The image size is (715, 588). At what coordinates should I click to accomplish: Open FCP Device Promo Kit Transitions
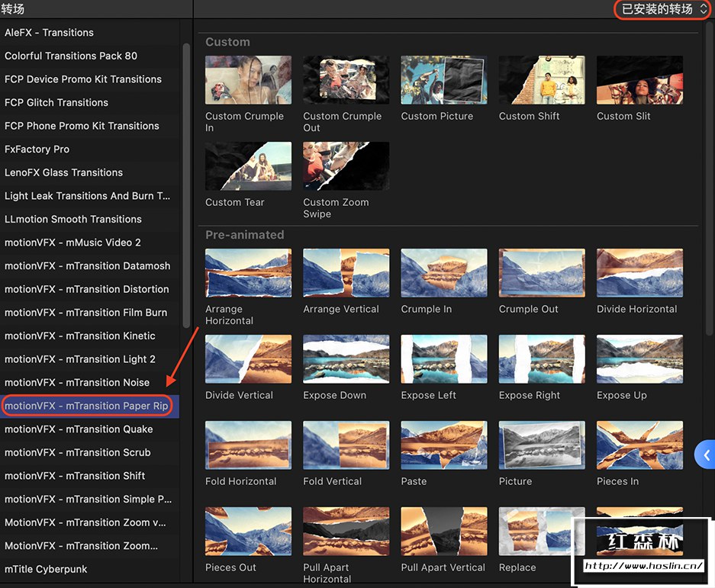pyautogui.click(x=90, y=79)
